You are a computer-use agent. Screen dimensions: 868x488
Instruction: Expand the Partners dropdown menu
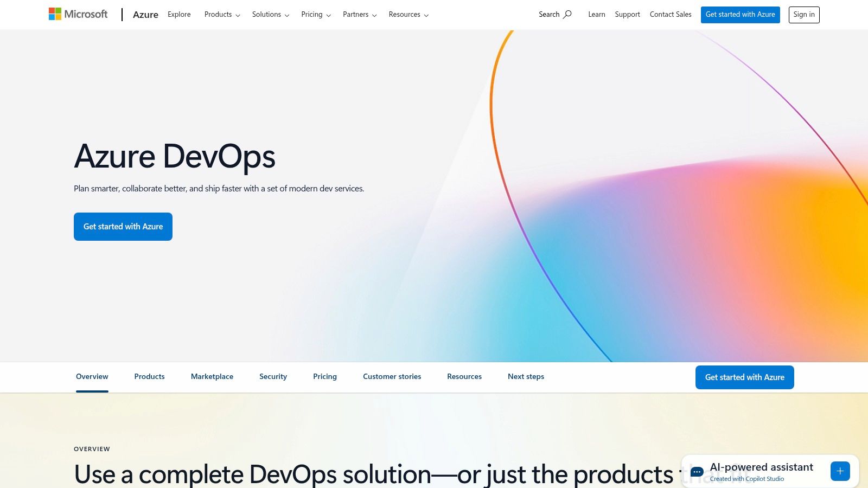(360, 15)
